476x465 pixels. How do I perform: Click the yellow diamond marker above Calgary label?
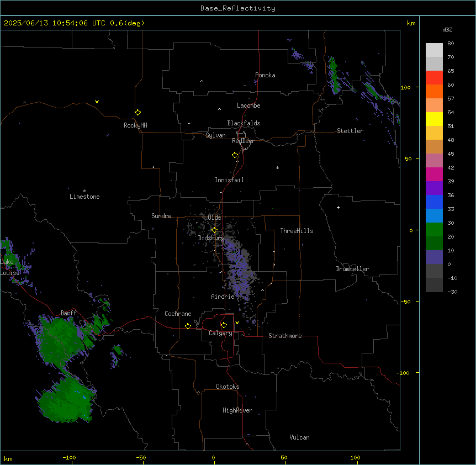point(224,325)
